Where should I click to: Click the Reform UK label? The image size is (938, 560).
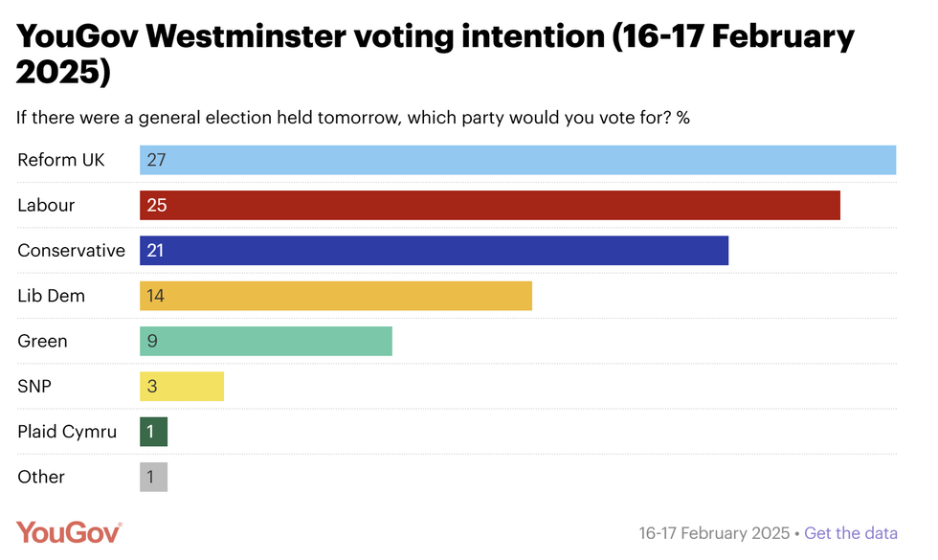pyautogui.click(x=61, y=160)
